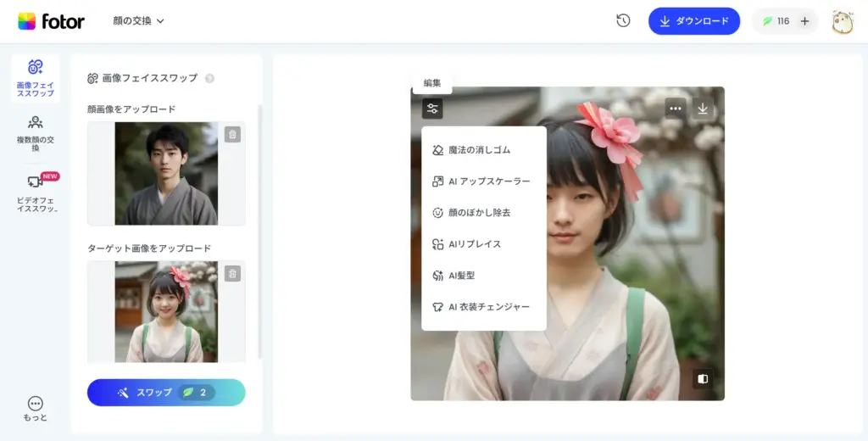
Task: Delete the uploaded face image
Action: (x=232, y=134)
